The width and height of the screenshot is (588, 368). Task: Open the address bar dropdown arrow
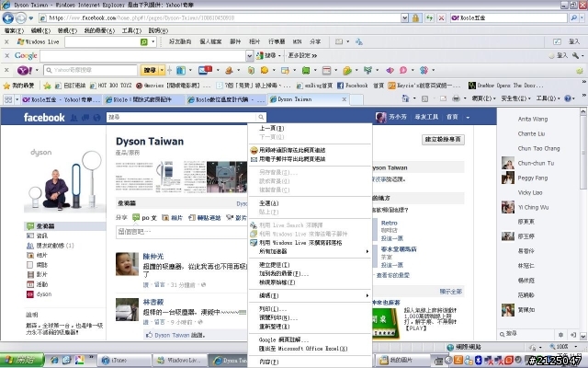404,17
